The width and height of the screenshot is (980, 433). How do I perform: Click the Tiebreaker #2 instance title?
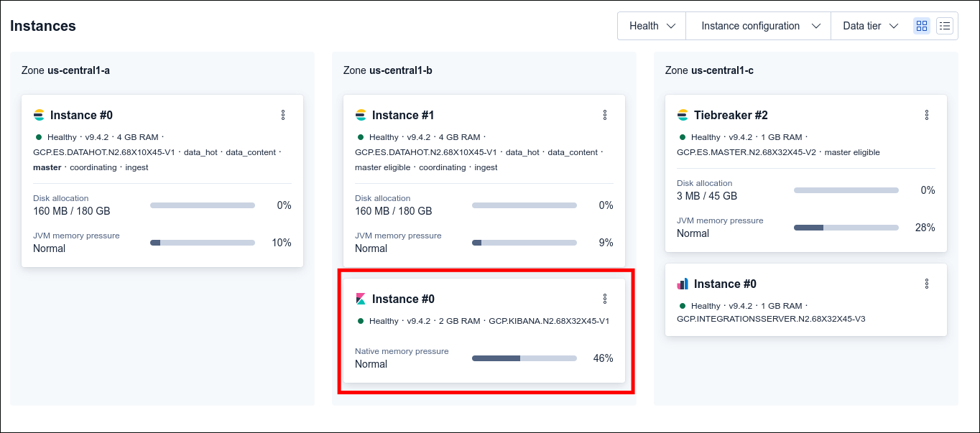[x=731, y=115]
